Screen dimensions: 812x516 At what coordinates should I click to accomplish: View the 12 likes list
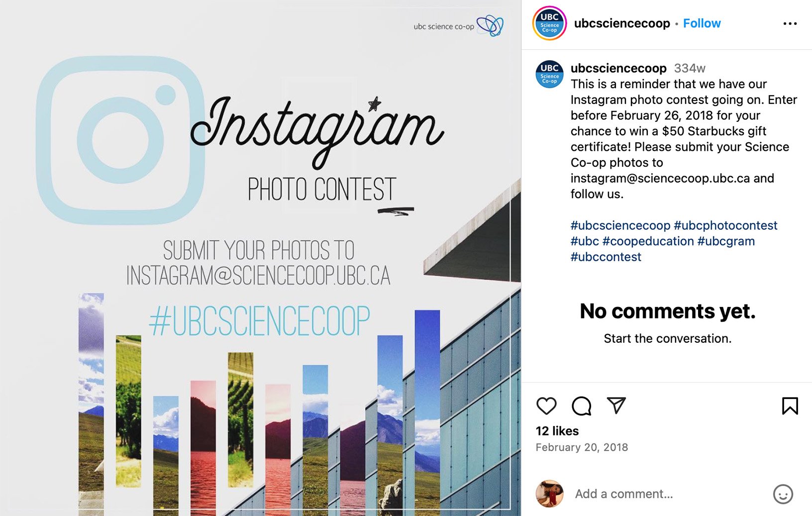tap(557, 431)
